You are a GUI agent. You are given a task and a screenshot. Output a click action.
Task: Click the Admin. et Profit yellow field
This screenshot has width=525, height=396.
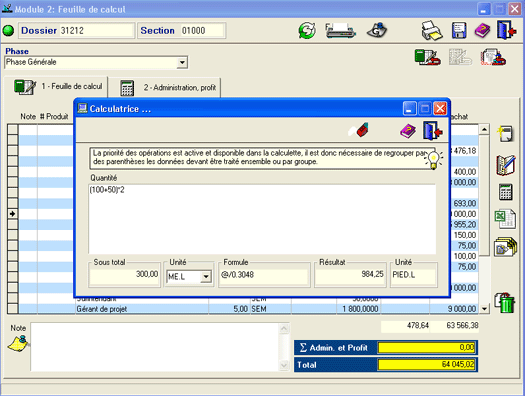pos(426,347)
